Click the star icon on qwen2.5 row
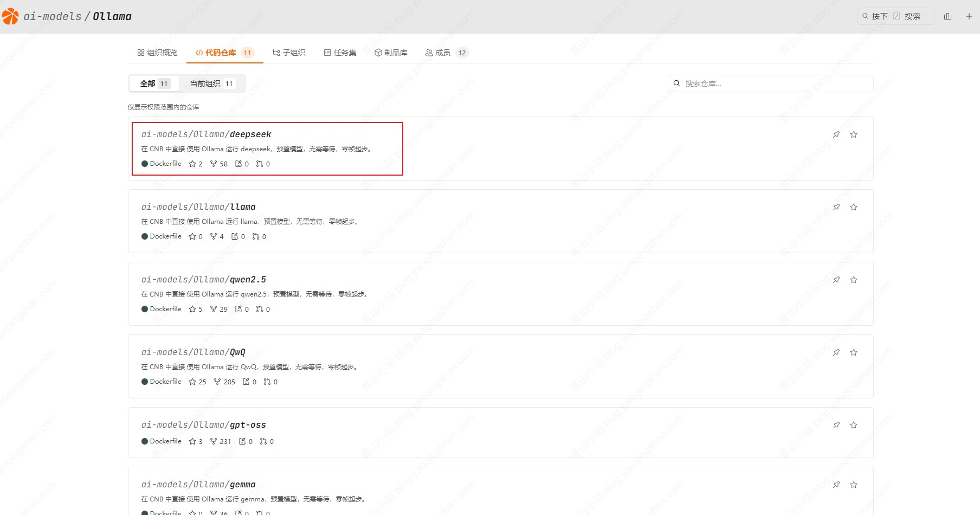 click(854, 280)
